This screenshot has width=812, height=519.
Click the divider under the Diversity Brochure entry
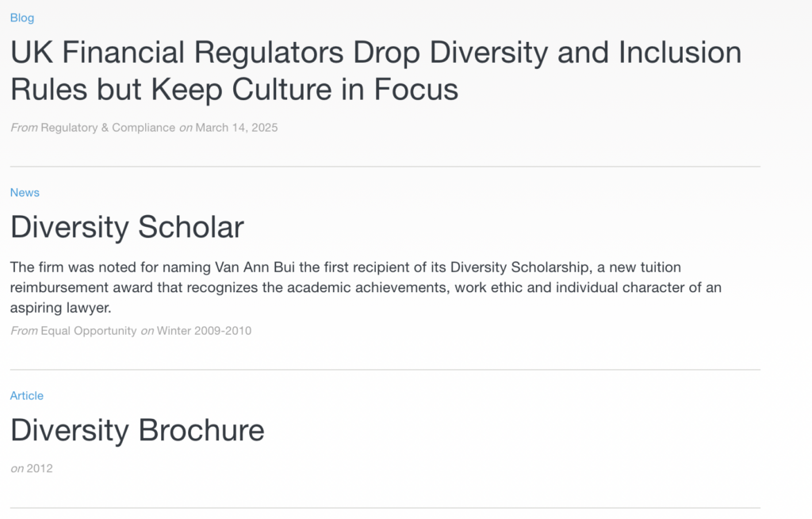tap(385, 508)
